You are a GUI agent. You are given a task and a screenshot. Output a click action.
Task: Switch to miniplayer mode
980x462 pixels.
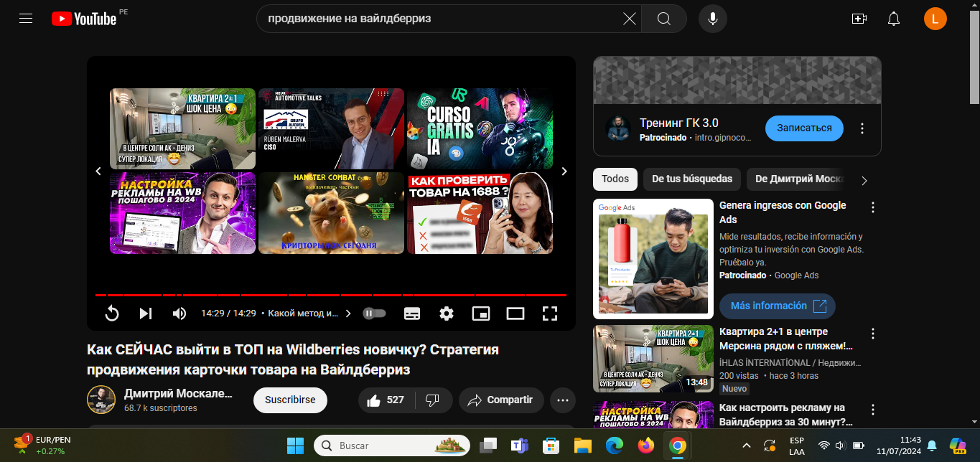(x=481, y=313)
